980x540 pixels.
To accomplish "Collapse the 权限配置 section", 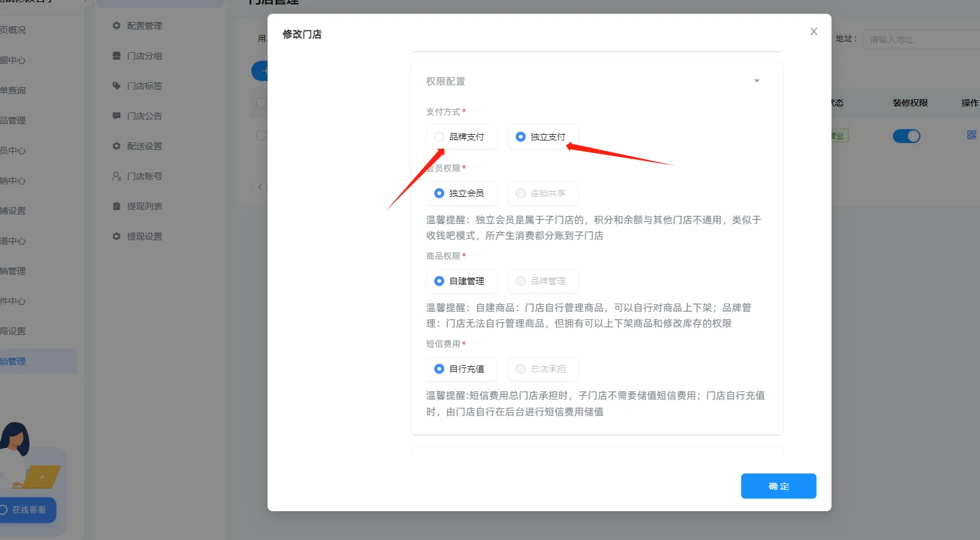I will 756,80.
